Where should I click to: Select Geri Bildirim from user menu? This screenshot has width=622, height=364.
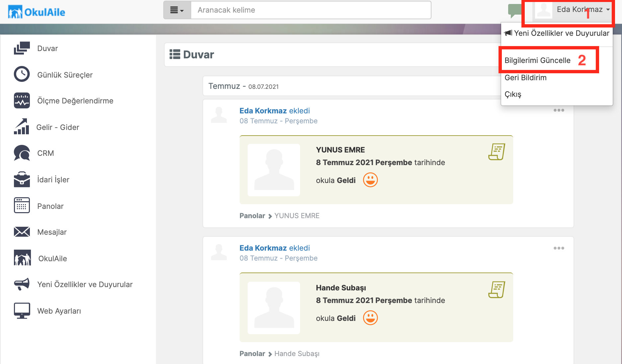point(525,78)
